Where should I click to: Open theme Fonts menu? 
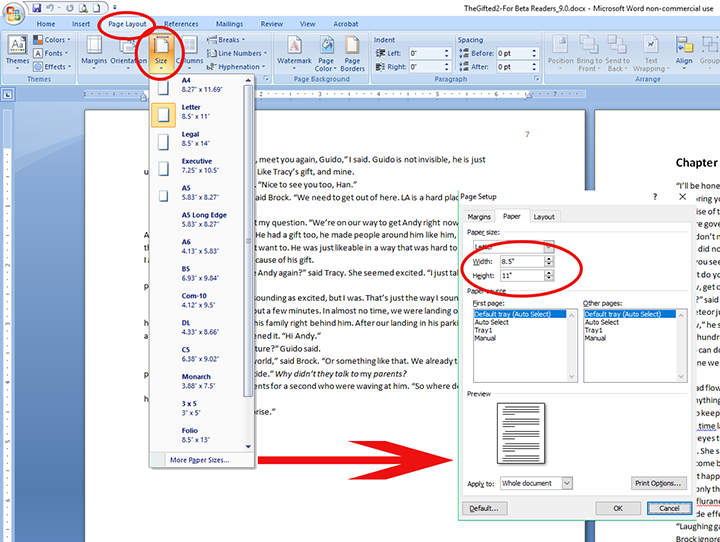(51, 53)
